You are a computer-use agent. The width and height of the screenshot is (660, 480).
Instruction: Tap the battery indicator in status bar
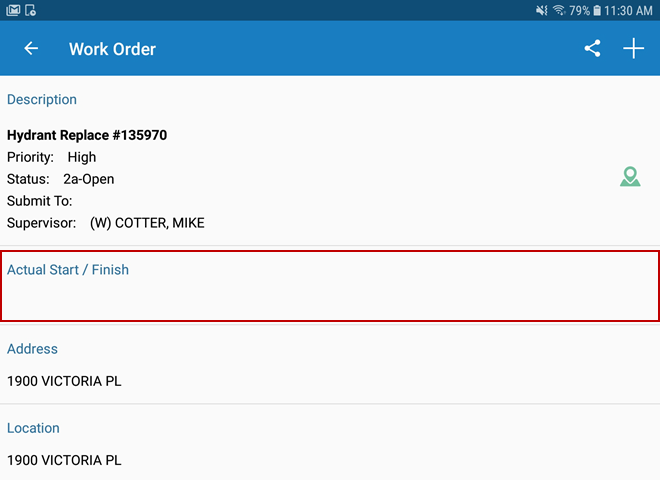pos(597,10)
